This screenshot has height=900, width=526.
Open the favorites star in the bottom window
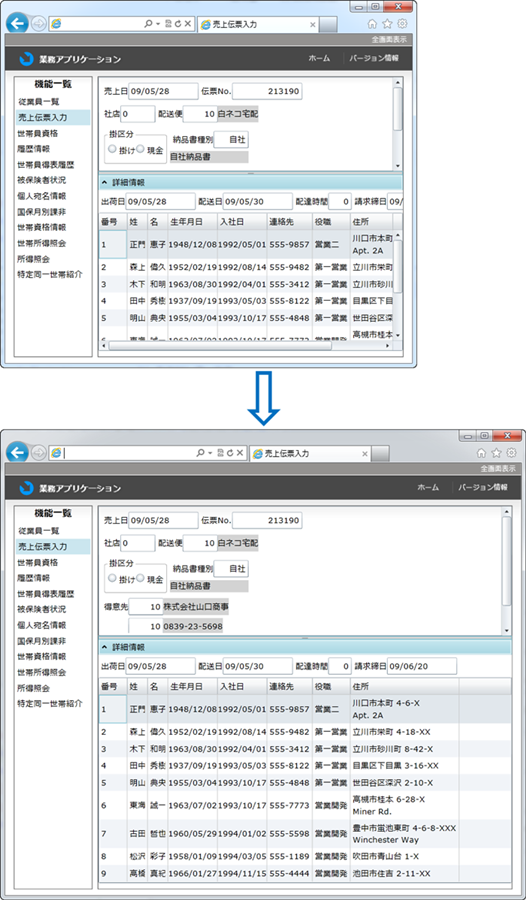497,453
